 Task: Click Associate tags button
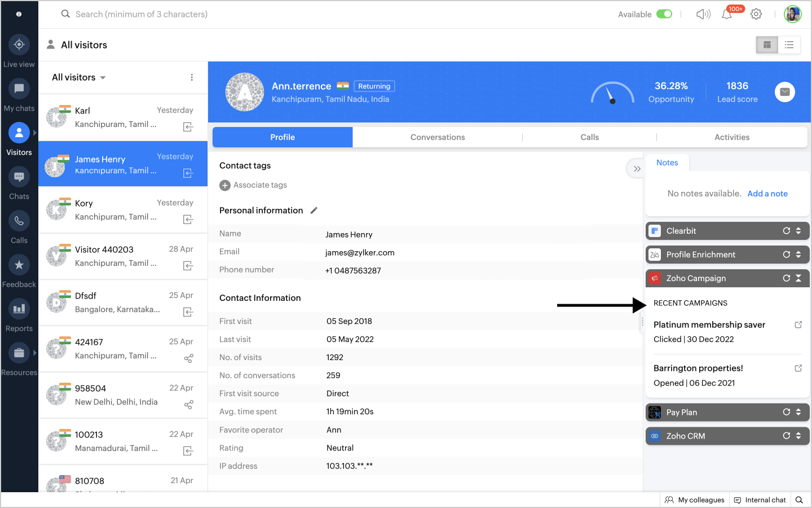(x=253, y=185)
